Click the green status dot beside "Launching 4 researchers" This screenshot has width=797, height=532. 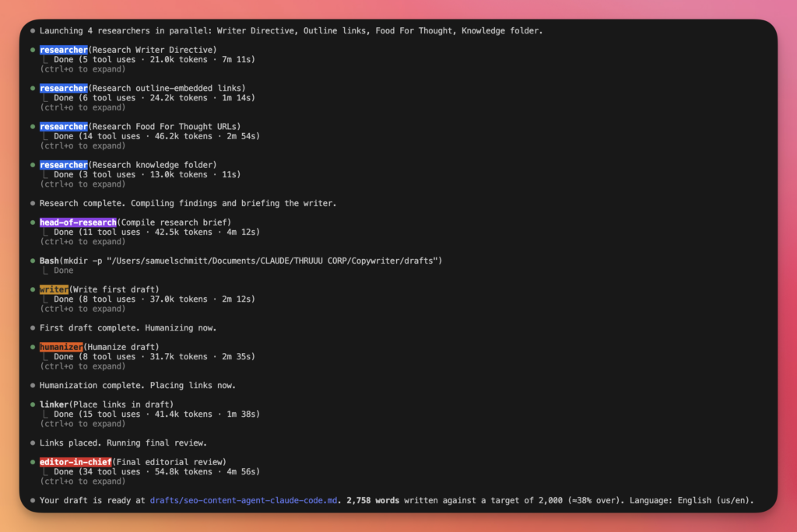click(x=33, y=31)
